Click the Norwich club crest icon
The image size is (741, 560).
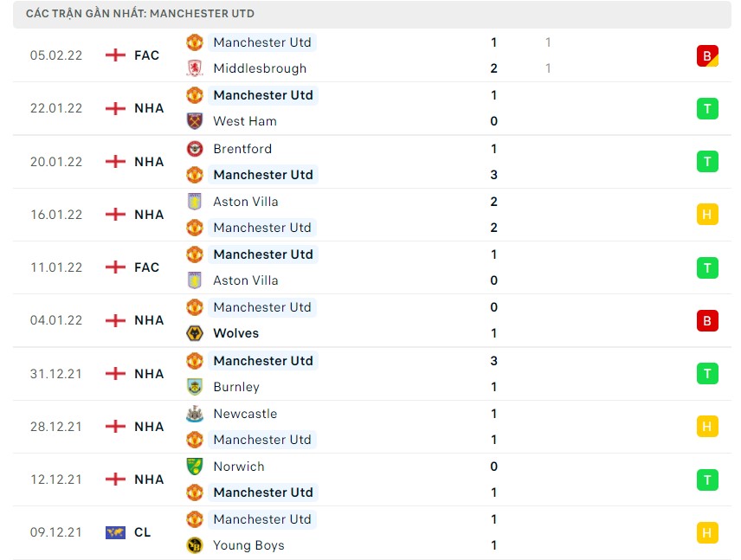(x=195, y=467)
